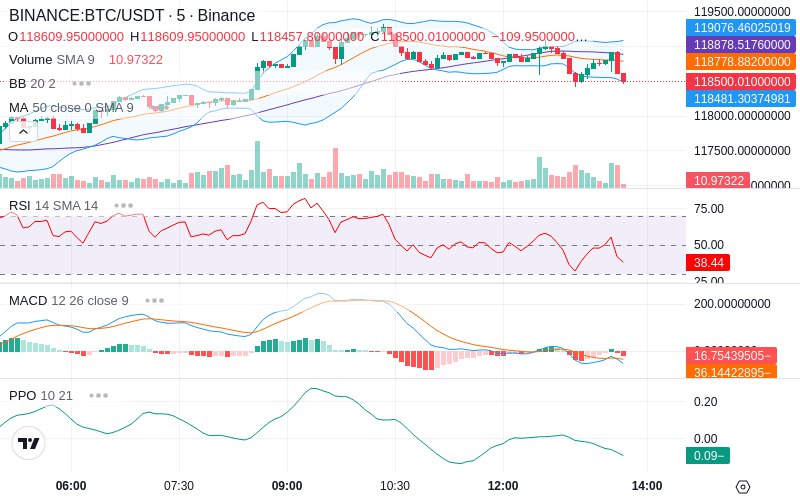Viewport: 800px width, 500px height.
Task: Click PPO green value label 0.09
Action: pyautogui.click(x=708, y=456)
